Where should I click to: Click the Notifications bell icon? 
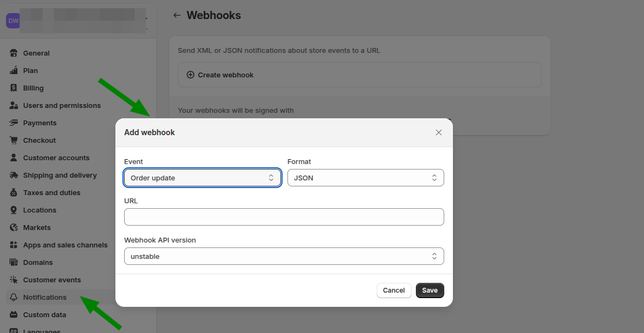point(14,298)
